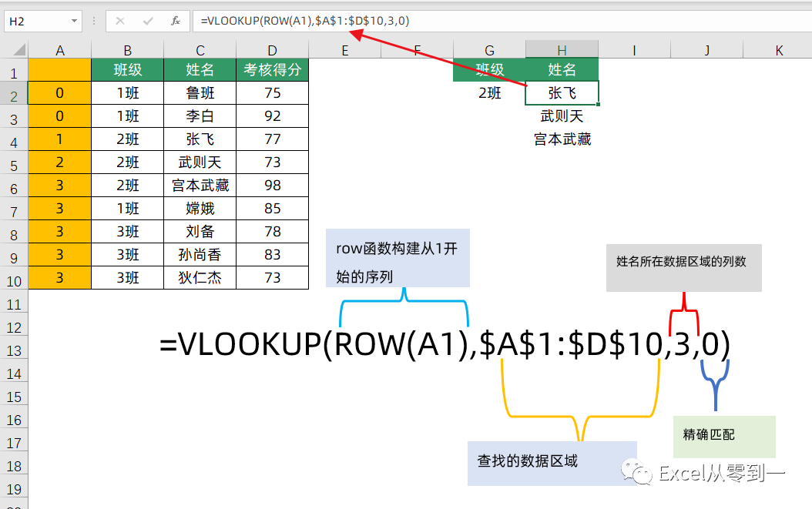
Task: Click the orange cell containing 0 in A2
Action: click(x=59, y=92)
